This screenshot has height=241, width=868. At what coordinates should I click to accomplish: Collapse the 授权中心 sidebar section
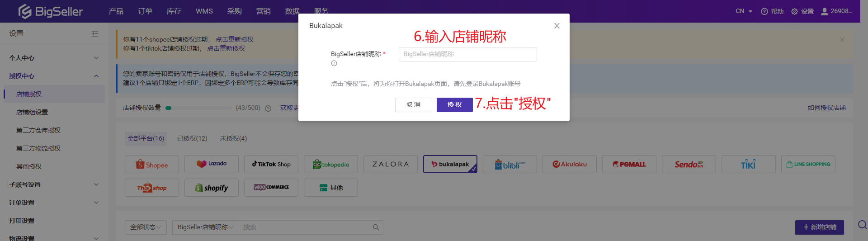54,76
